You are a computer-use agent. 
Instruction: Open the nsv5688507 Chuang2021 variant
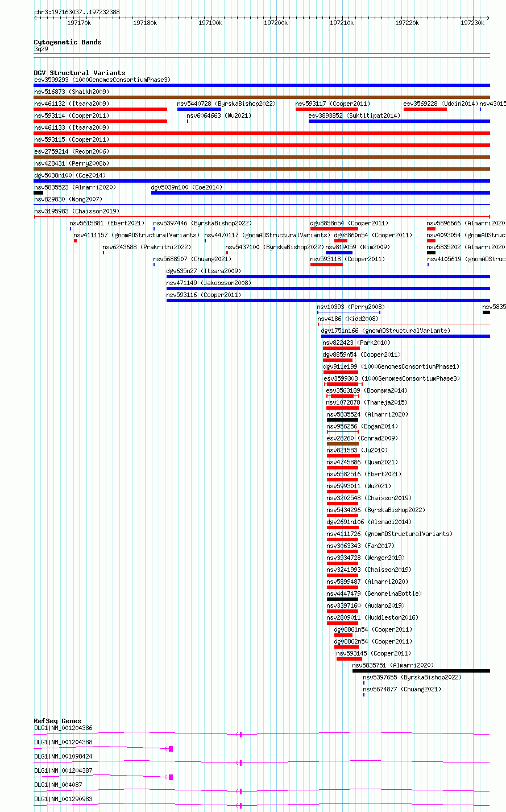[154, 265]
